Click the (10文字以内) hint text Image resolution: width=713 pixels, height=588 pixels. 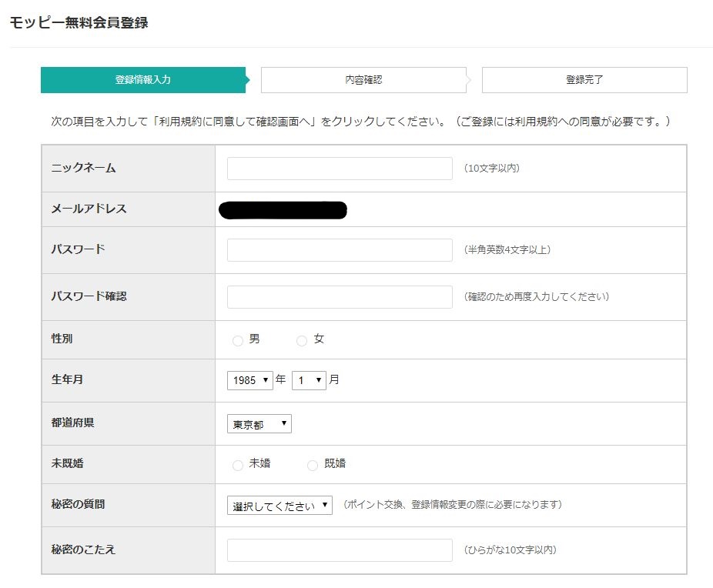pos(491,168)
